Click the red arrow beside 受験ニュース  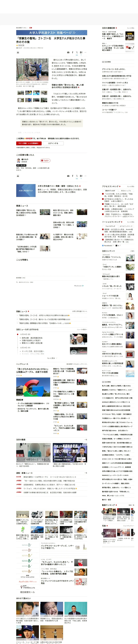(x=28, y=311)
